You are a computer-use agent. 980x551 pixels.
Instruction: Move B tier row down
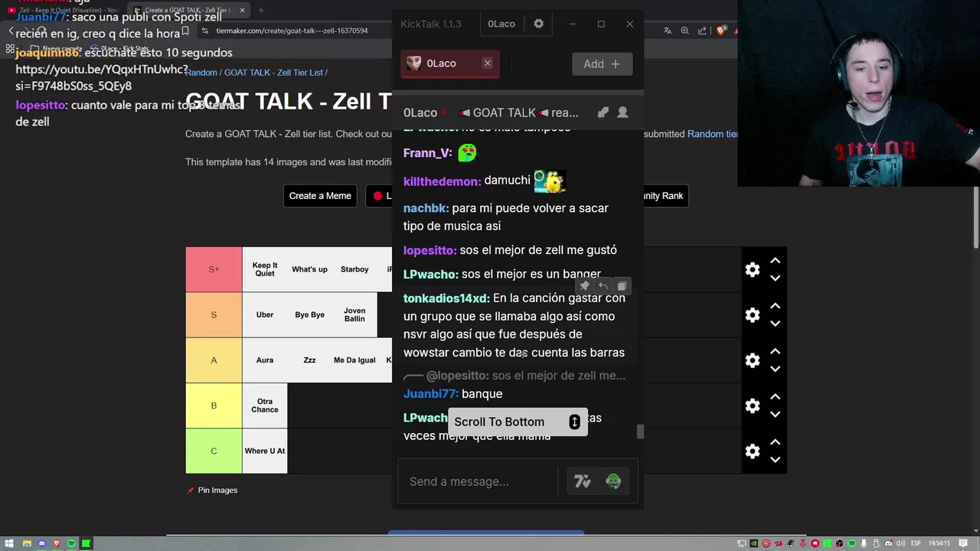pyautogui.click(x=775, y=414)
